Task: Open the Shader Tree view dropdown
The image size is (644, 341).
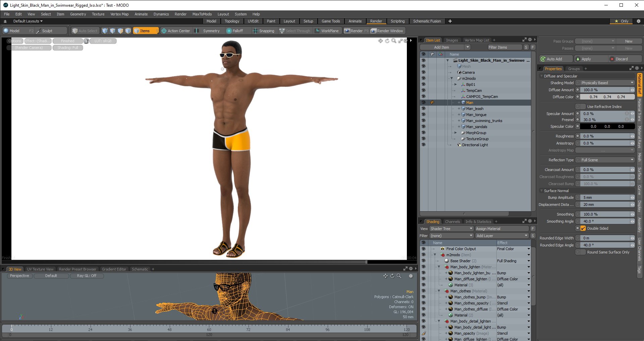Action: tap(451, 229)
